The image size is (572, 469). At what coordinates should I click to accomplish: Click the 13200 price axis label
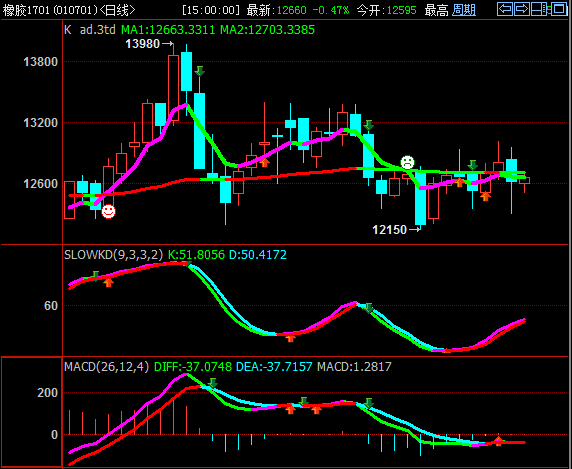tap(40, 123)
